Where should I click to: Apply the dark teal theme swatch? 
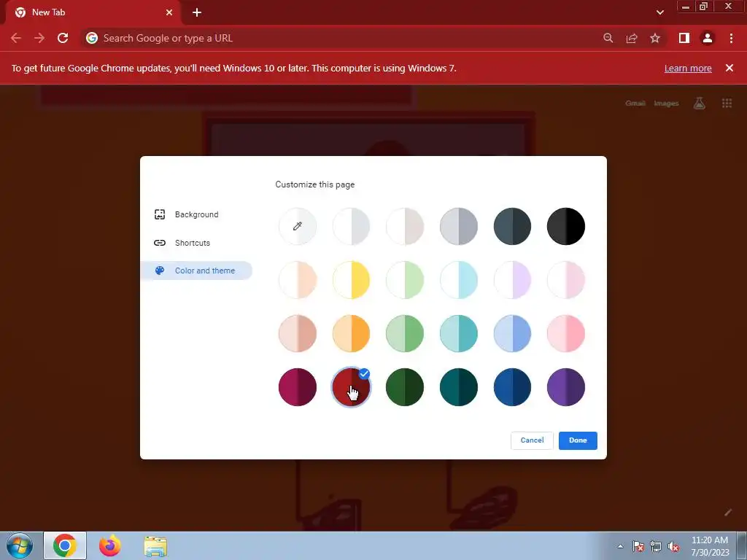click(458, 387)
